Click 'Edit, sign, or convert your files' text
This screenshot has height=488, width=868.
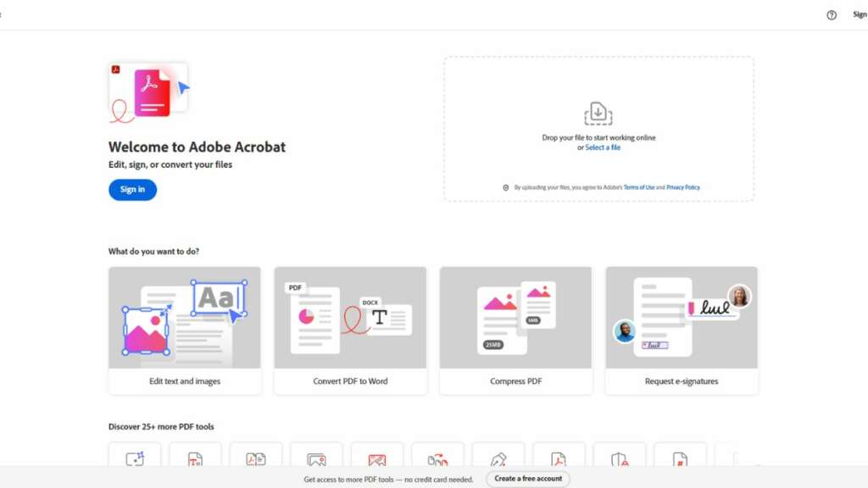pyautogui.click(x=170, y=165)
